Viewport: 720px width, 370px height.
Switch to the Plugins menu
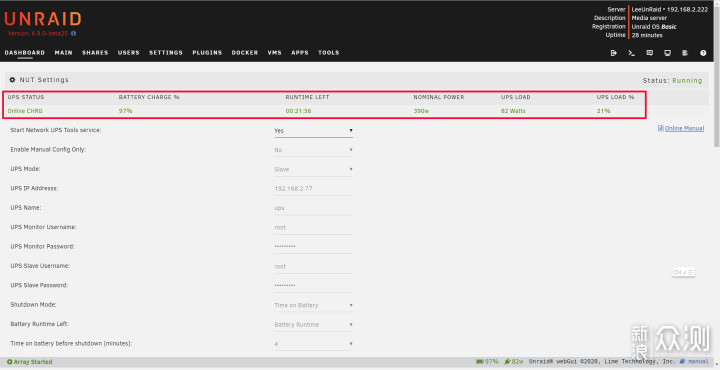207,53
